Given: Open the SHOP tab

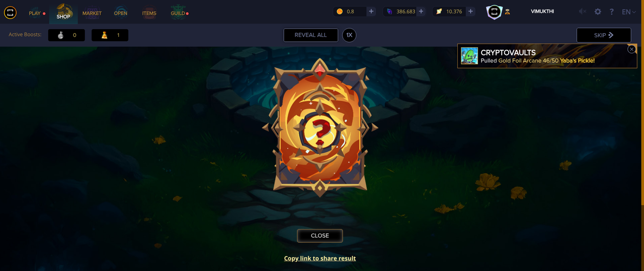Looking at the screenshot, I should point(63,12).
